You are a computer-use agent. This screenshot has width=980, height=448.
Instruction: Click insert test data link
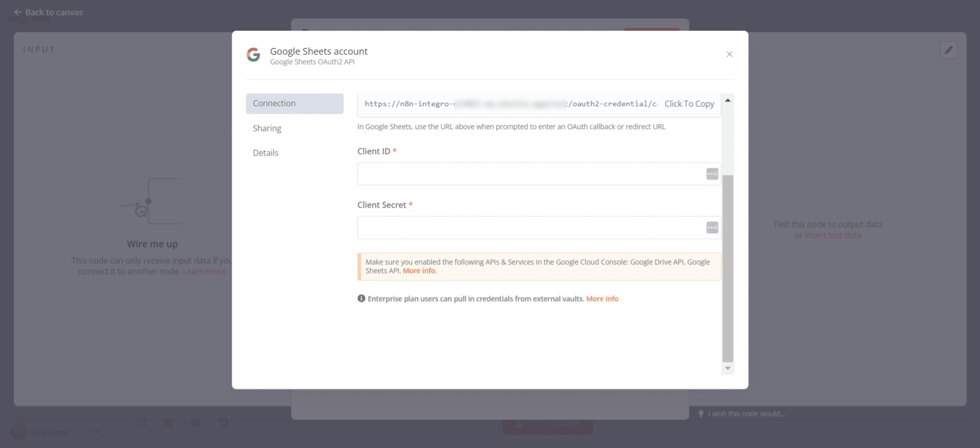(832, 235)
